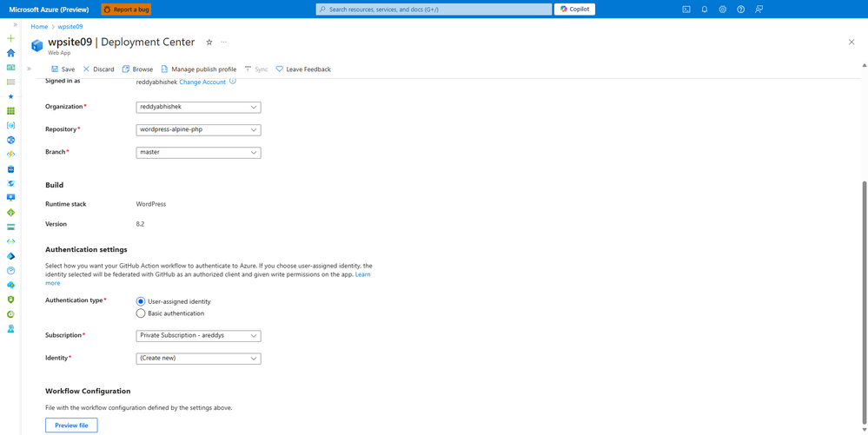Open Virtual machines monitor icon
The image size is (868, 435).
point(10,198)
